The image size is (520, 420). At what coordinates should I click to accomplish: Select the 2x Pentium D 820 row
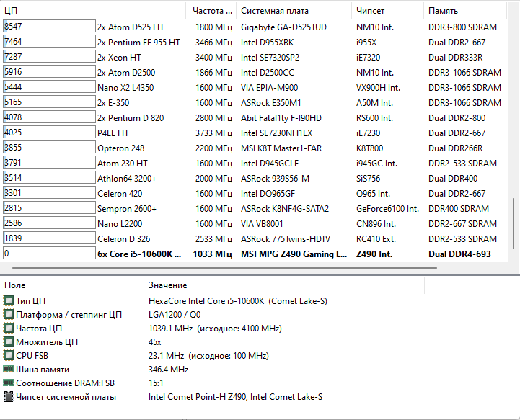coord(254,117)
